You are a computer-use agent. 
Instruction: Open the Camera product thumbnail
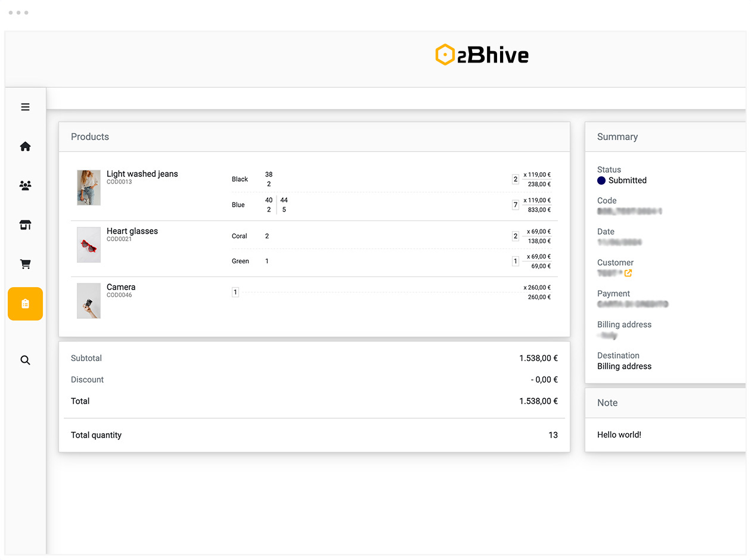89,301
